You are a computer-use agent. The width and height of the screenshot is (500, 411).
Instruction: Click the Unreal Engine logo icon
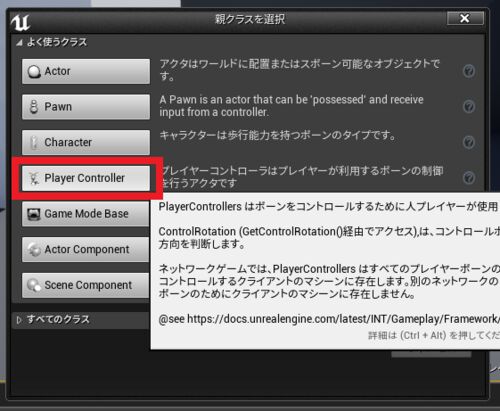click(21, 23)
